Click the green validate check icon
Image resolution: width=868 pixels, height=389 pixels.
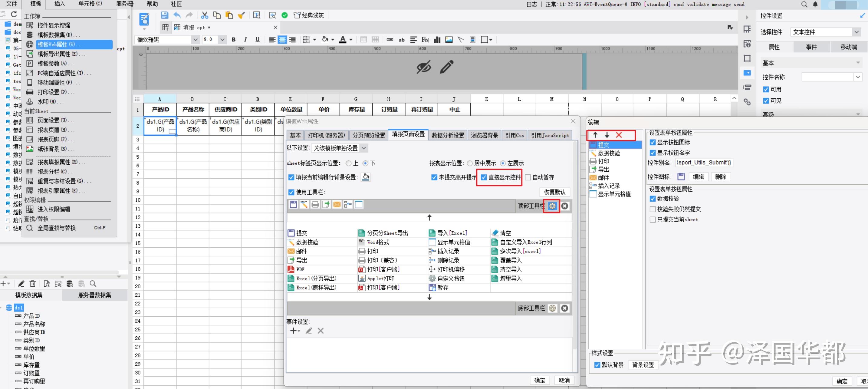pyautogui.click(x=285, y=15)
